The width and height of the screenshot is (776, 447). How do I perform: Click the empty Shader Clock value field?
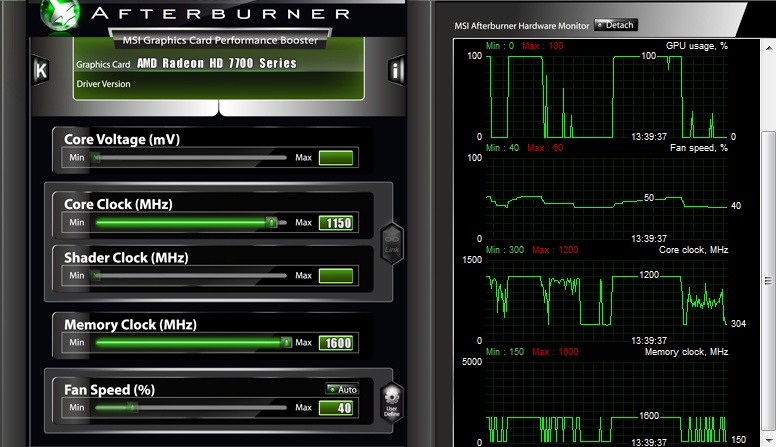pos(336,276)
